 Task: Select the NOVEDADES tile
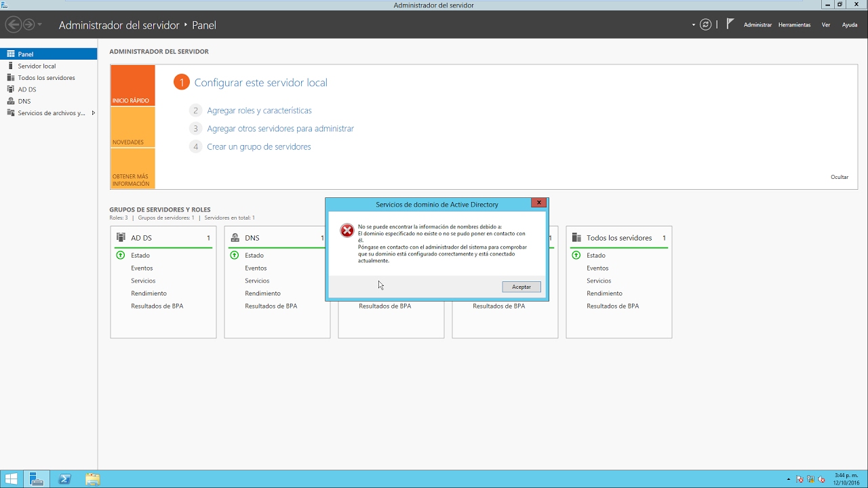coord(133,127)
